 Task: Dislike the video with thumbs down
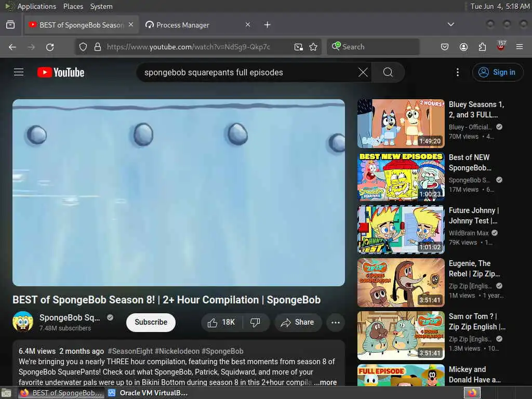(x=256, y=322)
